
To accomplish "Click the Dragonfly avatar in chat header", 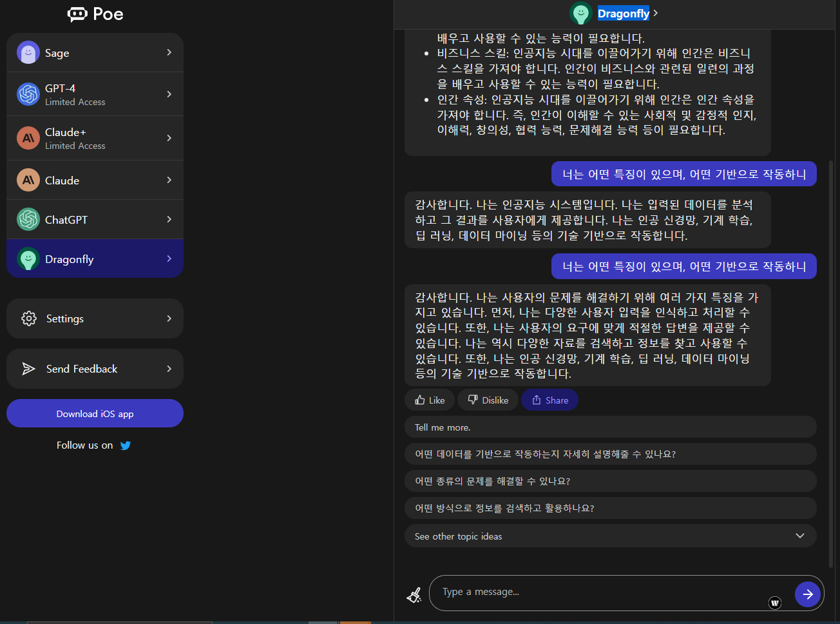I will point(581,14).
